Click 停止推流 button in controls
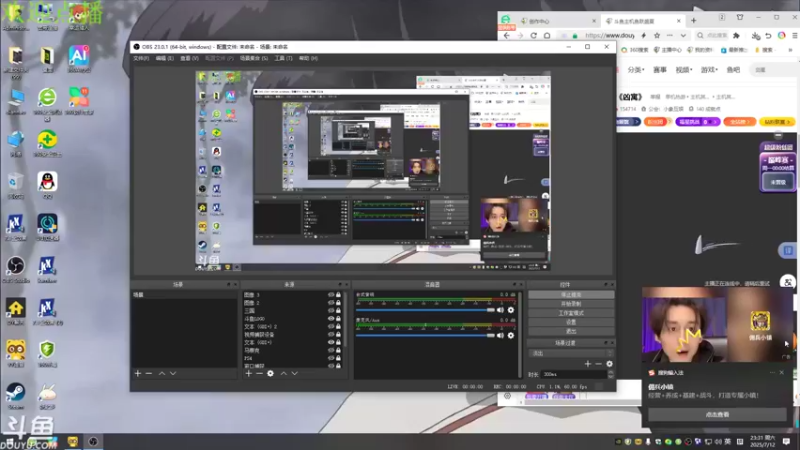The height and width of the screenshot is (450, 800). click(x=571, y=295)
